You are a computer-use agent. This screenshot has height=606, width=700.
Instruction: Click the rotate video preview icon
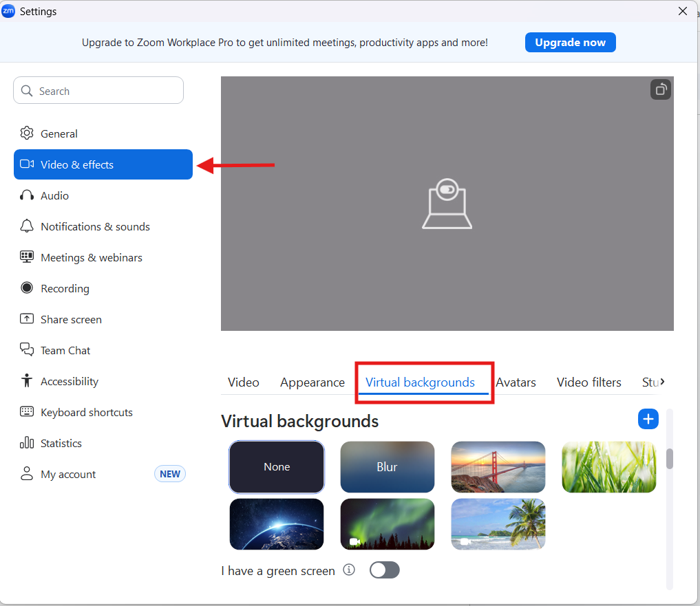660,89
